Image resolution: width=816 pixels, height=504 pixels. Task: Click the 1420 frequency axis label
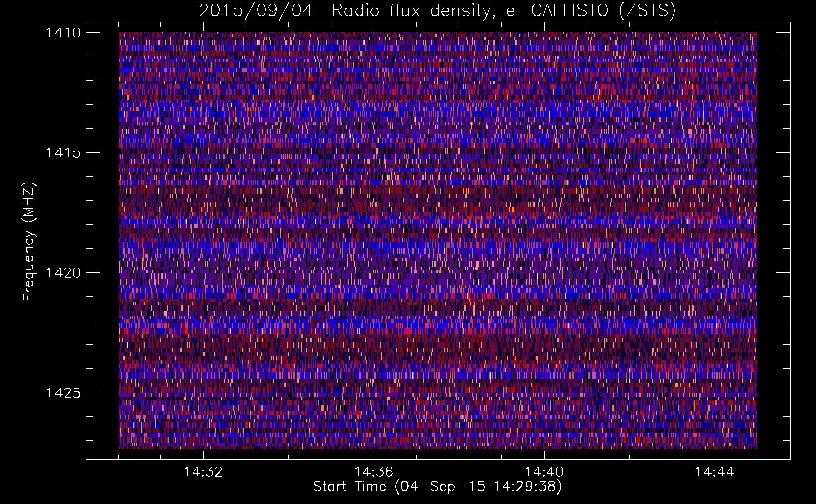click(64, 273)
